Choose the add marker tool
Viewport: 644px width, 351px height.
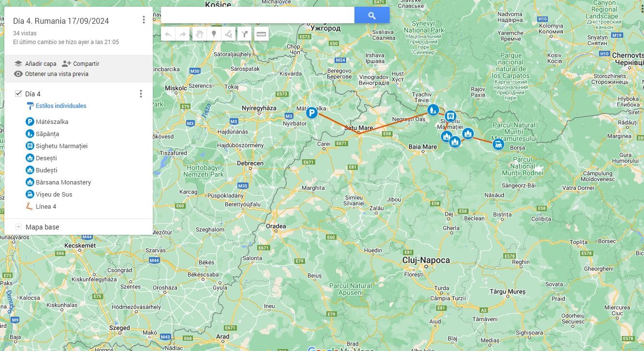pyautogui.click(x=214, y=34)
